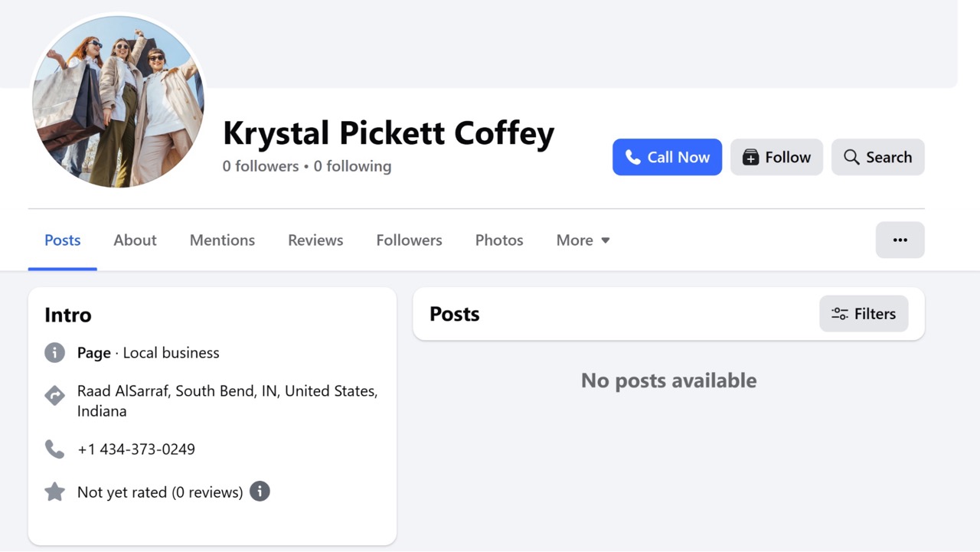Switch to the About tab
This screenshot has width=980, height=552.
pyautogui.click(x=135, y=240)
